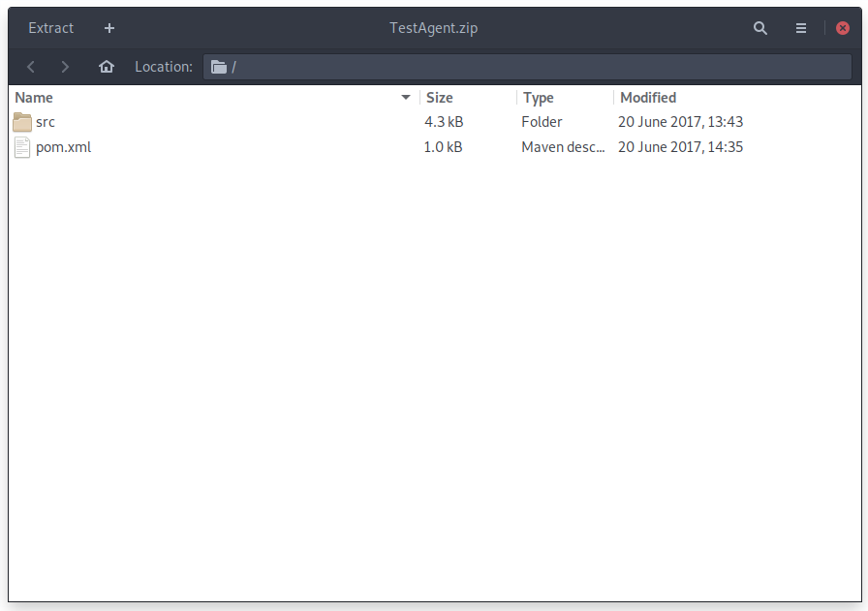The image size is (868, 611).
Task: Click the Extract button
Action: click(51, 28)
